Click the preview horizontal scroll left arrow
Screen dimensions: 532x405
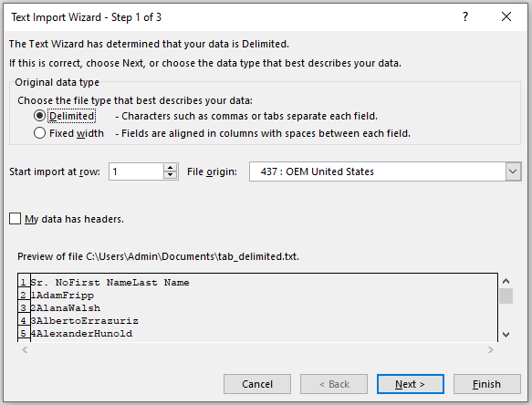25,349
